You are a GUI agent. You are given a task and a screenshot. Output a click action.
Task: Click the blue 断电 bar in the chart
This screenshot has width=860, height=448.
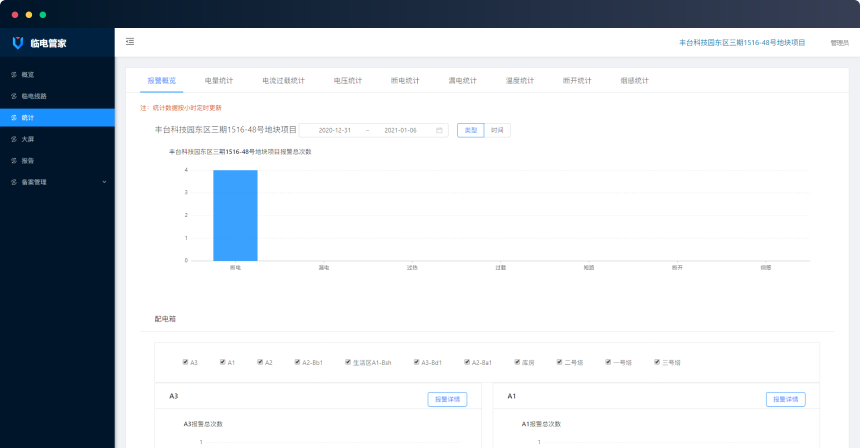coord(235,216)
